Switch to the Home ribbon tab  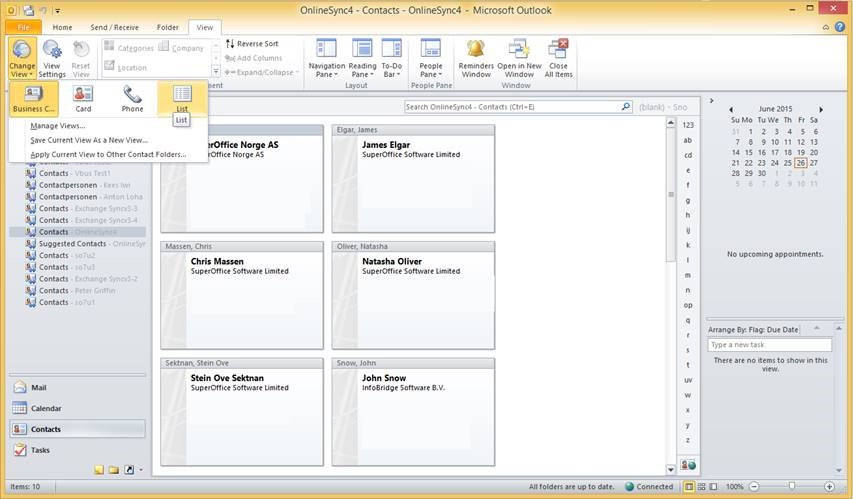point(62,27)
